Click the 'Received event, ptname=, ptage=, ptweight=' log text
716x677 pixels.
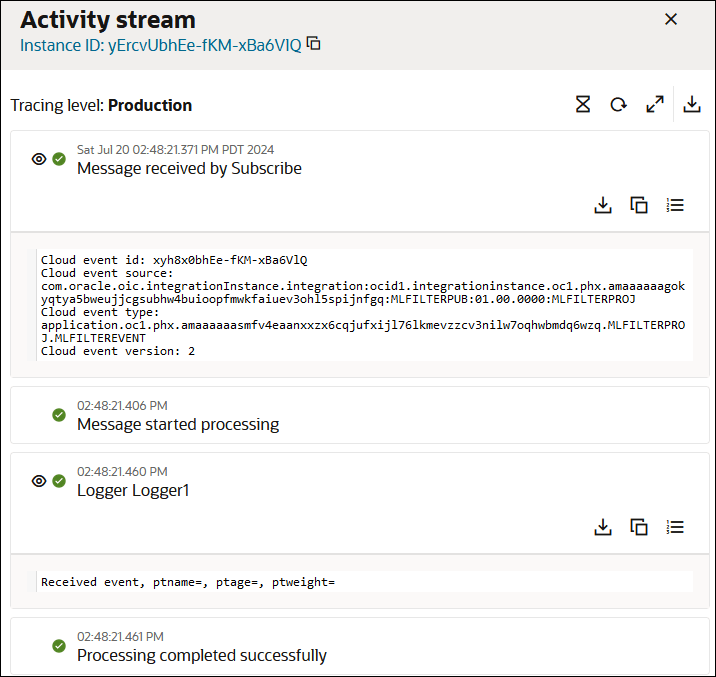click(188, 582)
